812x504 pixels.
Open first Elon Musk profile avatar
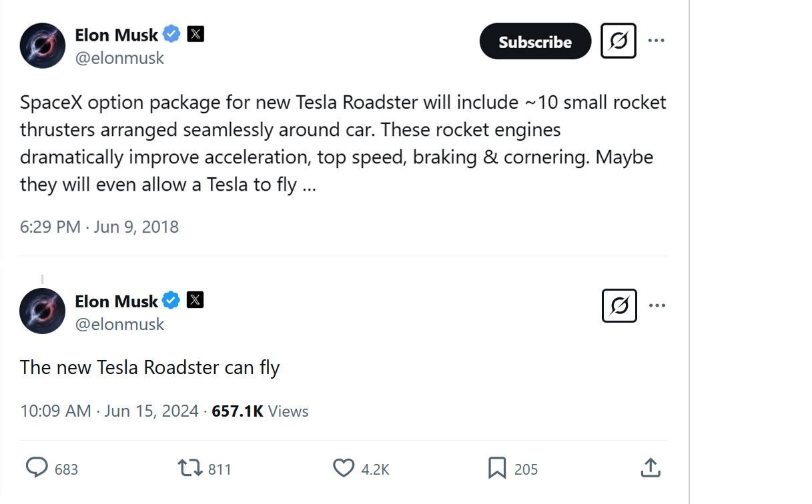coord(43,45)
